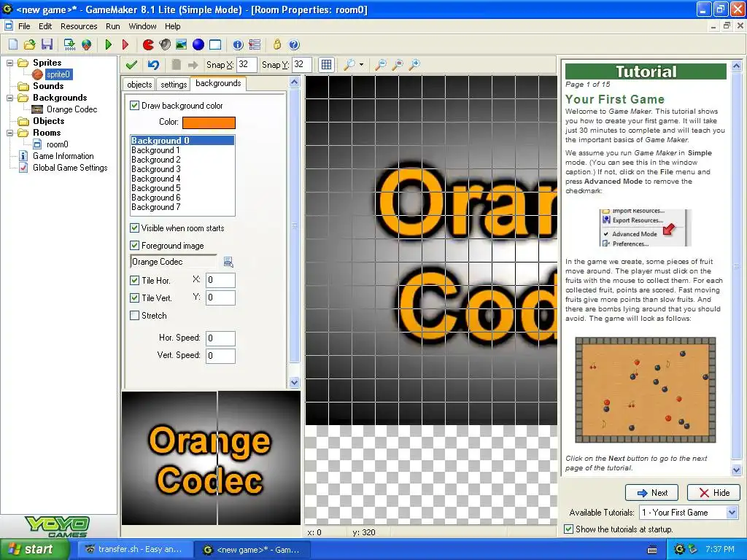Open game information toolbar icon
This screenshot has height=560, width=747.
click(x=238, y=44)
